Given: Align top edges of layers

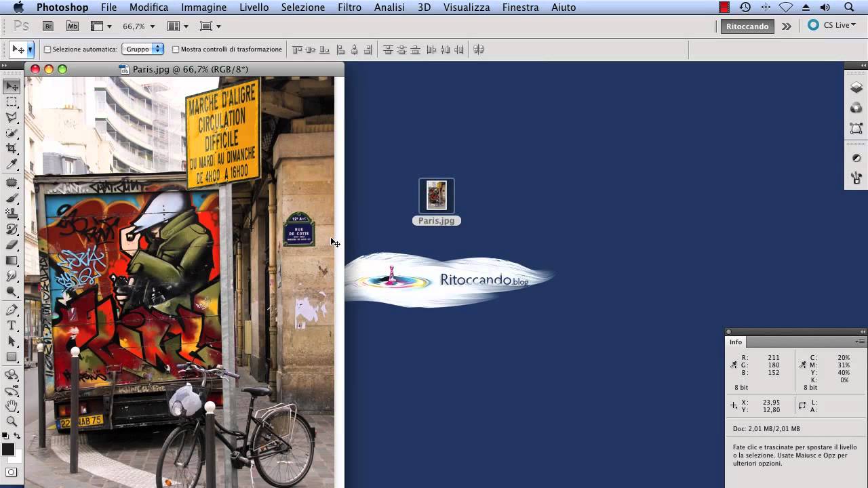Looking at the screenshot, I should (297, 49).
